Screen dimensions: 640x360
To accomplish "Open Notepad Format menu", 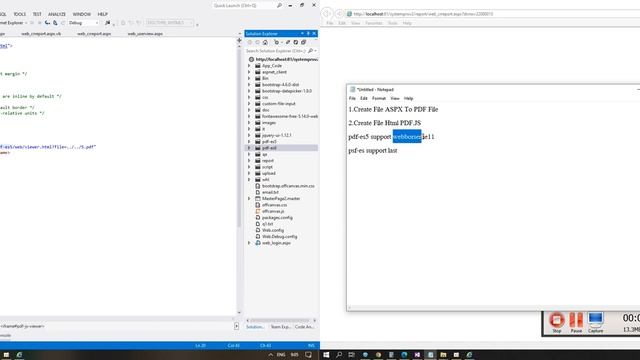I will point(379,98).
